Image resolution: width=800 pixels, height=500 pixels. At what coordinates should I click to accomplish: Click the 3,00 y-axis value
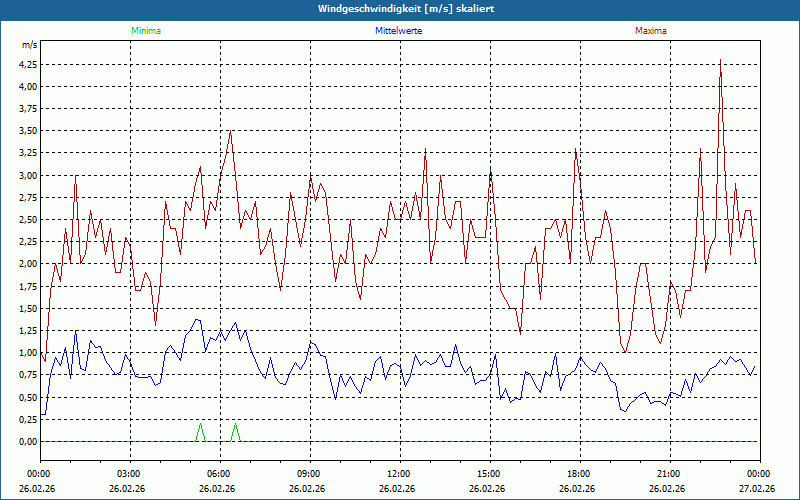tap(29, 176)
